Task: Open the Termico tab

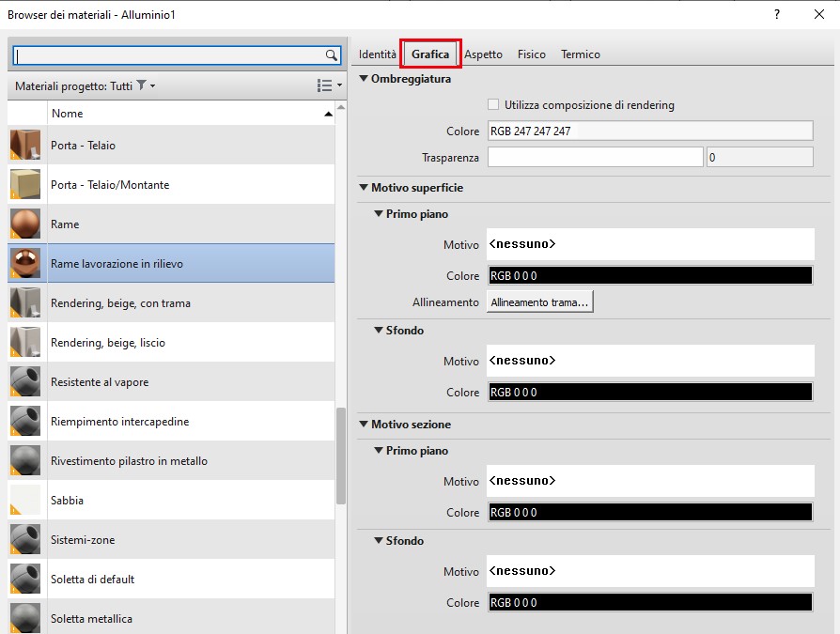Action: (x=580, y=54)
